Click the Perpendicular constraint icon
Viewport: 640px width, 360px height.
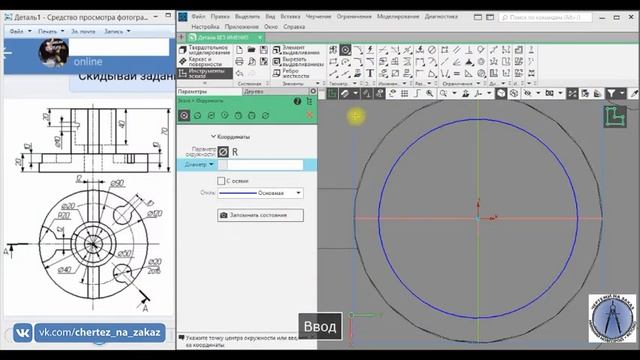[x=469, y=50]
